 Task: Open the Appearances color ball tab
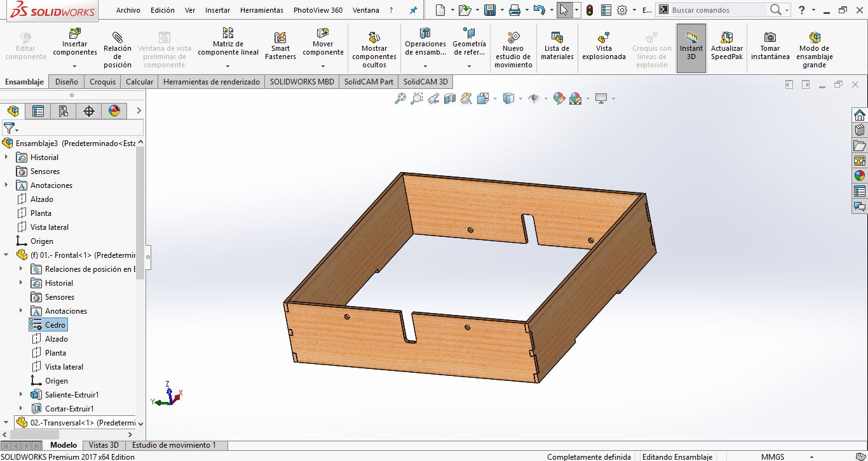click(x=114, y=111)
